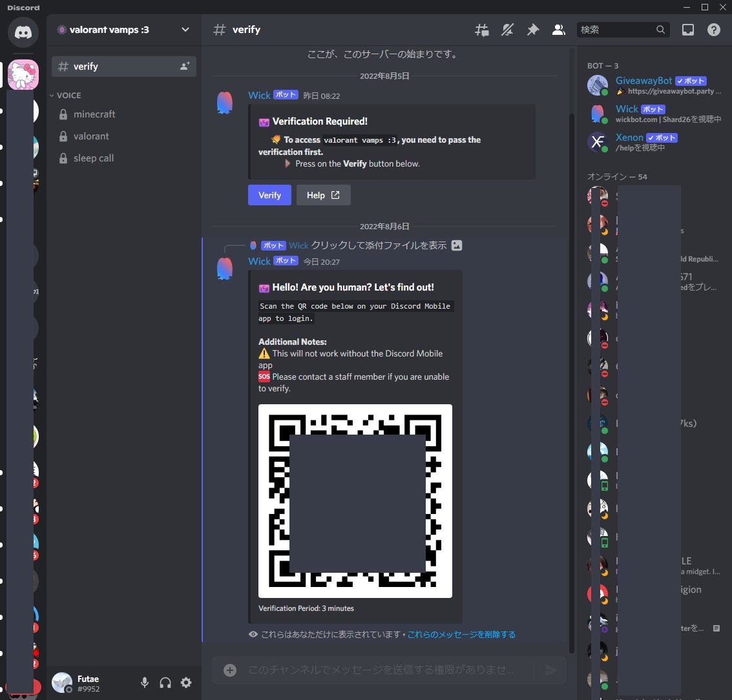The image size is (732, 700).
Task: Click the blue Verify button
Action: (x=269, y=195)
